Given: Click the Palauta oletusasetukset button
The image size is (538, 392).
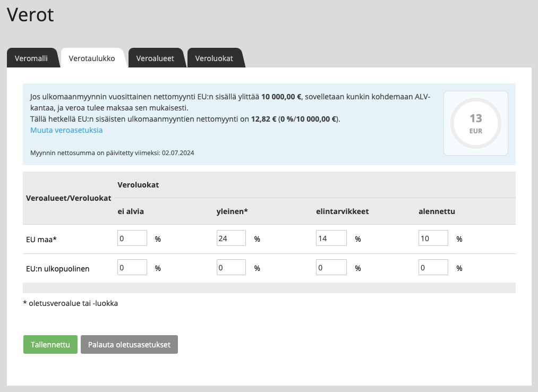Looking at the screenshot, I should (x=129, y=345).
